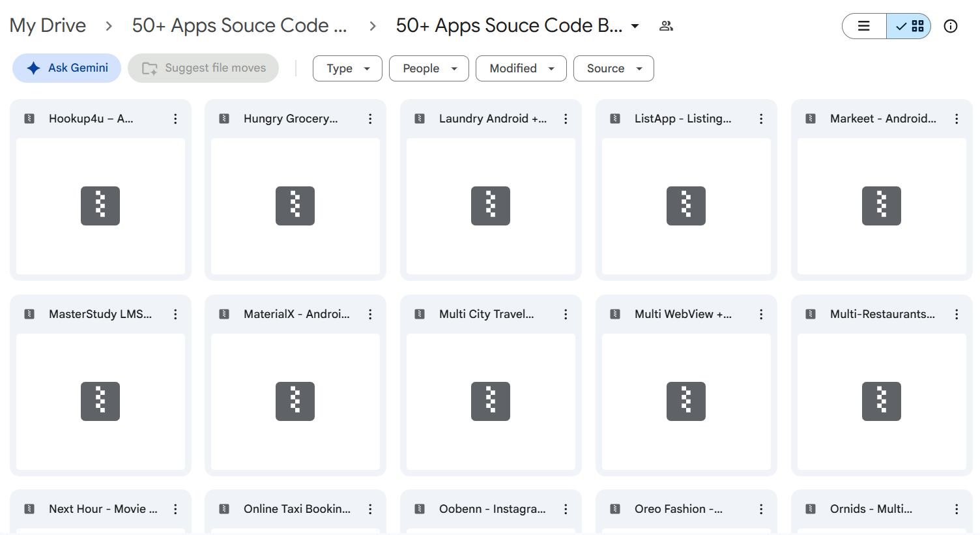Open more actions for Hookup4u file
This screenshot has width=980, height=535.
coord(175,119)
